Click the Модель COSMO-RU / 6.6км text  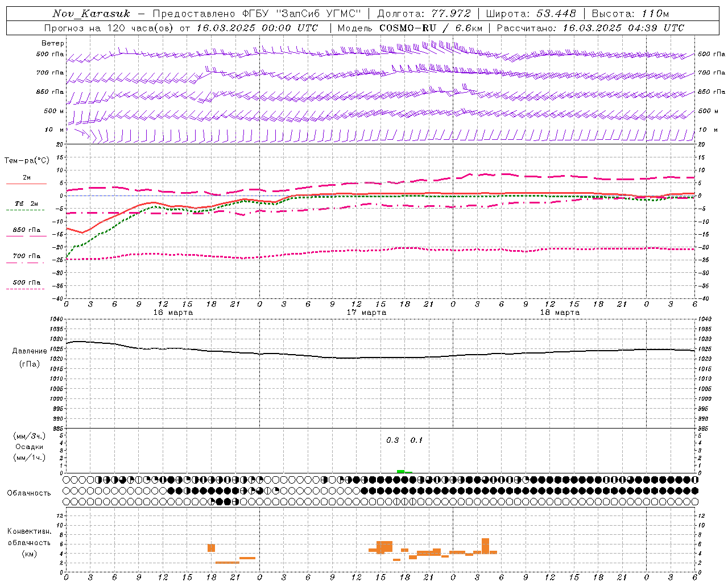click(x=410, y=28)
